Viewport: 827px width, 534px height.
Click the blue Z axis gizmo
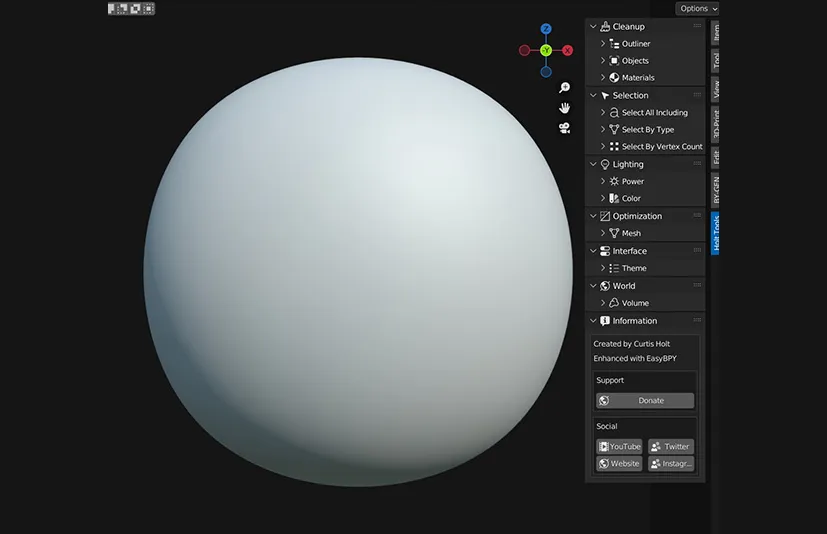[546, 30]
